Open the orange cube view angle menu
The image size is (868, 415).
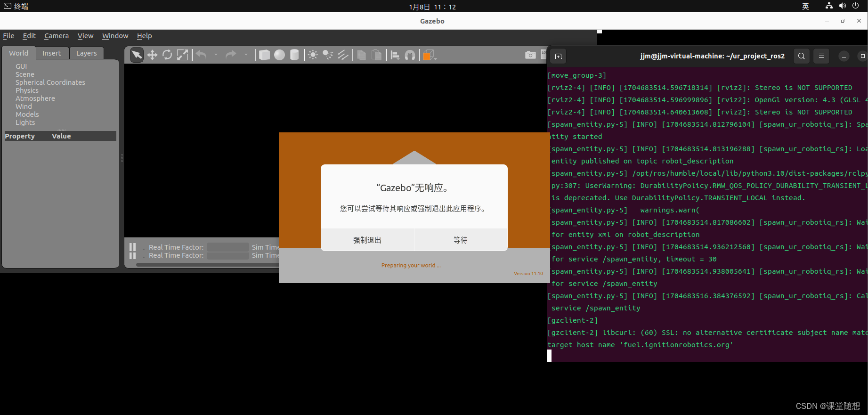430,55
